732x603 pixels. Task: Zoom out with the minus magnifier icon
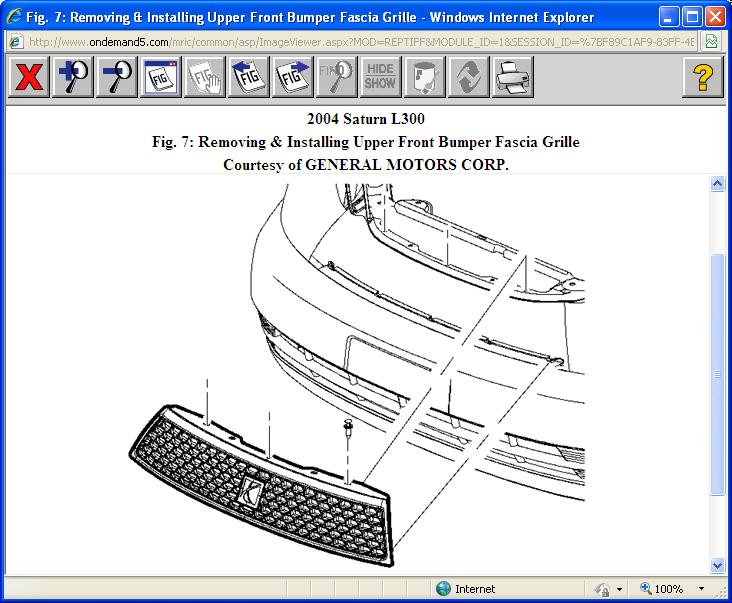[x=117, y=77]
